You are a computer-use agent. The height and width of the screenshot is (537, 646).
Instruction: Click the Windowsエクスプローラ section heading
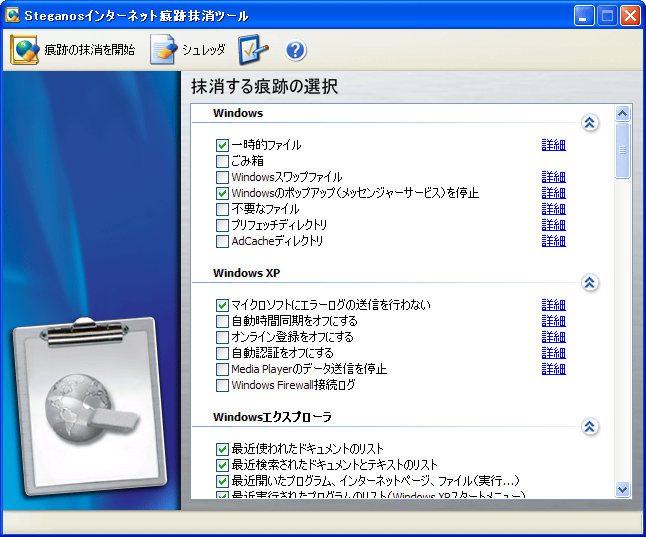[272, 417]
